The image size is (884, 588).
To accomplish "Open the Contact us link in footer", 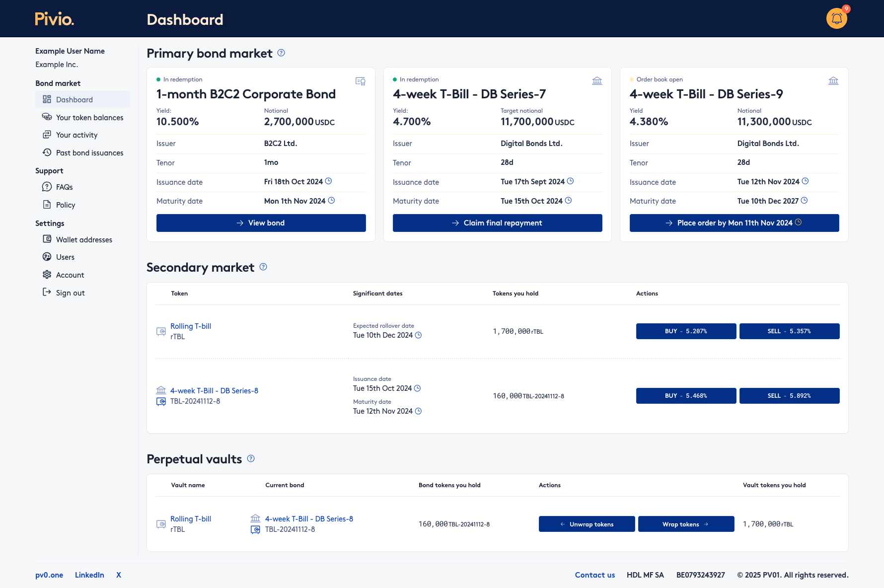I will click(x=595, y=575).
